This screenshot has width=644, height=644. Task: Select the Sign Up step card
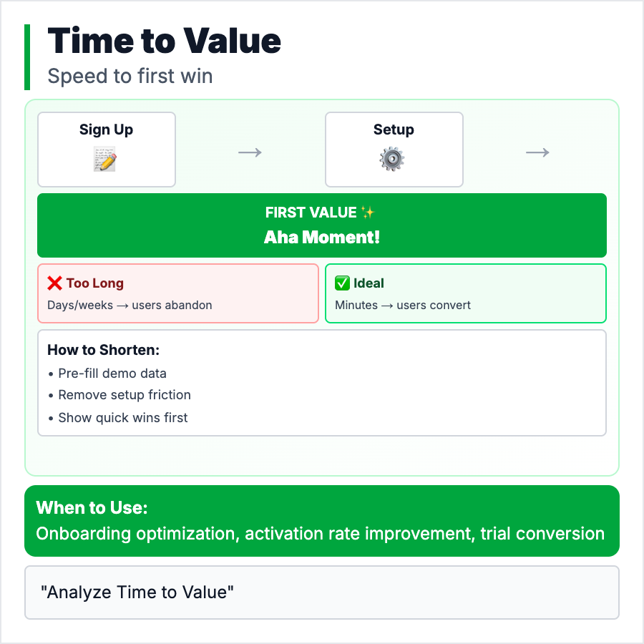click(x=107, y=150)
